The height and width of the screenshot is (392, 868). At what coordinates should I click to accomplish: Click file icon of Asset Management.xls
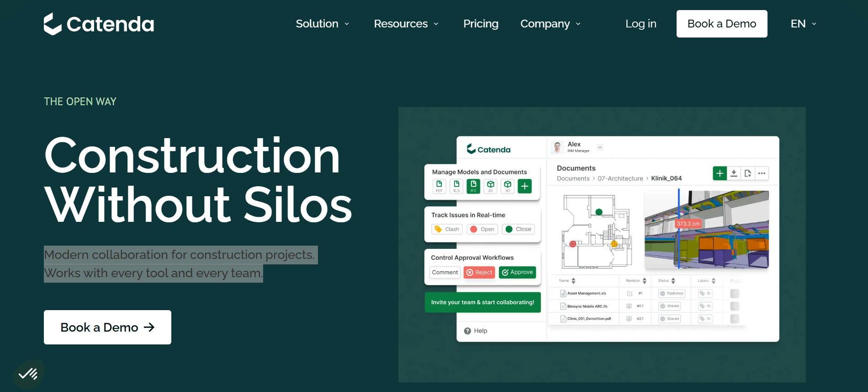pyautogui.click(x=563, y=294)
